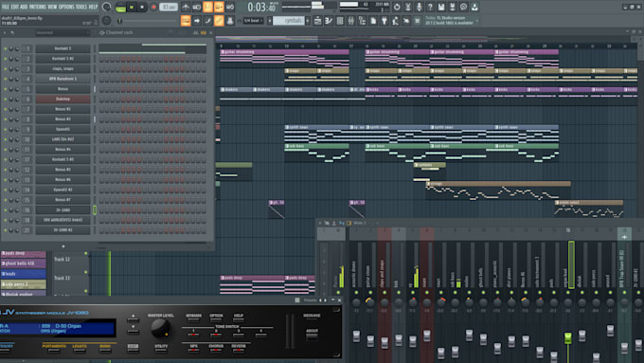
Task: Click the question mark help icon
Action: coord(430,7)
